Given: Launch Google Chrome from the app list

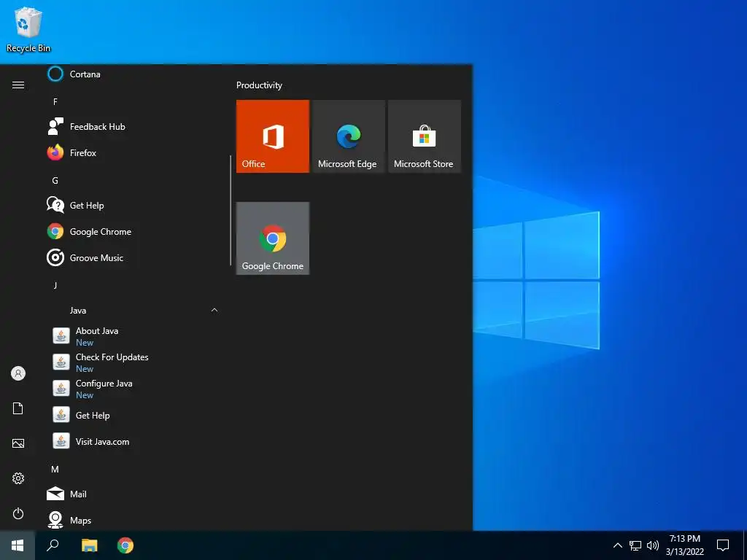Looking at the screenshot, I should 133,231.
